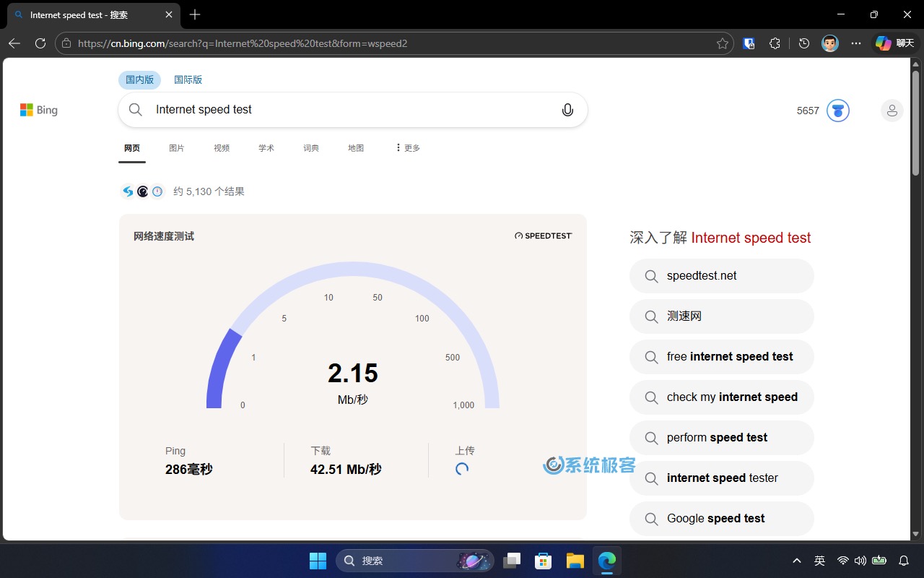Image resolution: width=924 pixels, height=578 pixels.
Task: Switch to 国际版 search mode
Action: pyautogui.click(x=188, y=80)
